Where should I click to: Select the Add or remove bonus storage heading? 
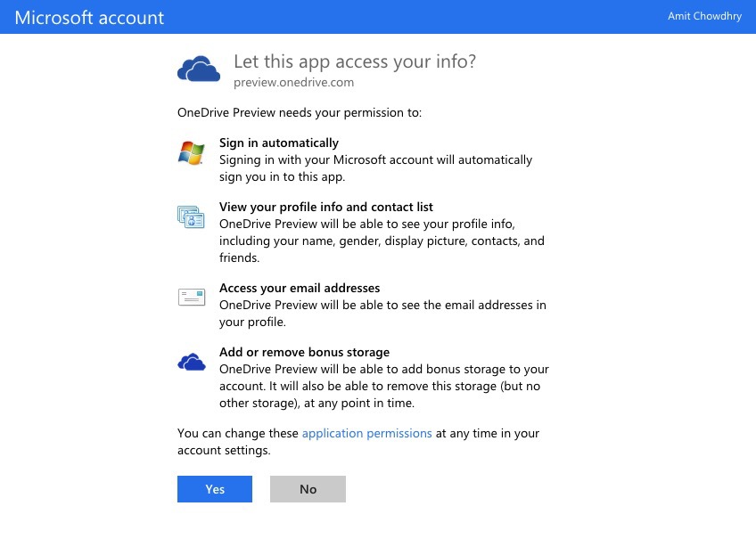click(304, 352)
